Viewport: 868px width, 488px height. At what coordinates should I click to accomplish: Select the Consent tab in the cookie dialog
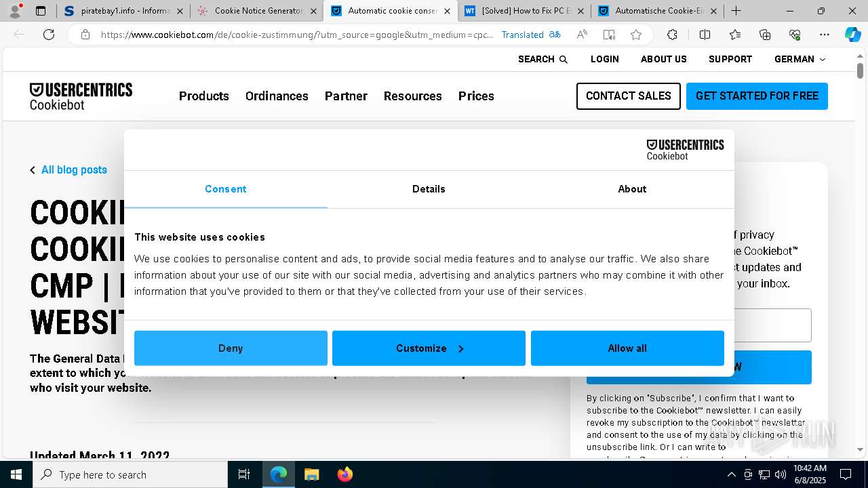coord(226,189)
